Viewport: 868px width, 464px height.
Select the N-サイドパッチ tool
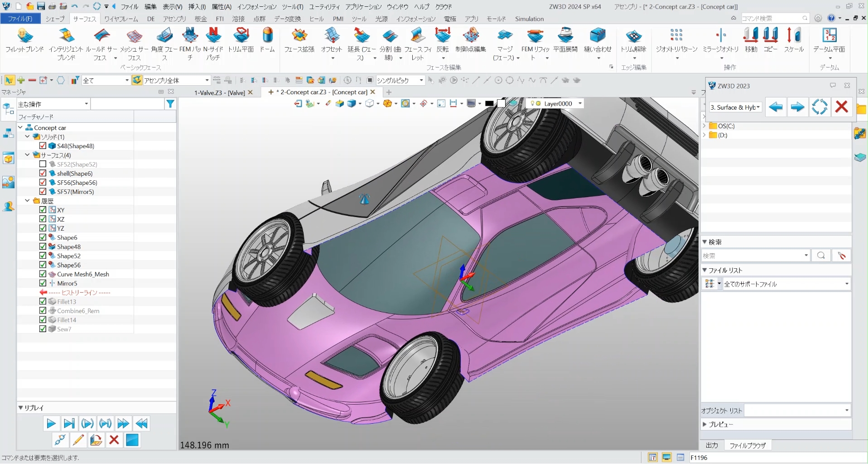(213, 44)
